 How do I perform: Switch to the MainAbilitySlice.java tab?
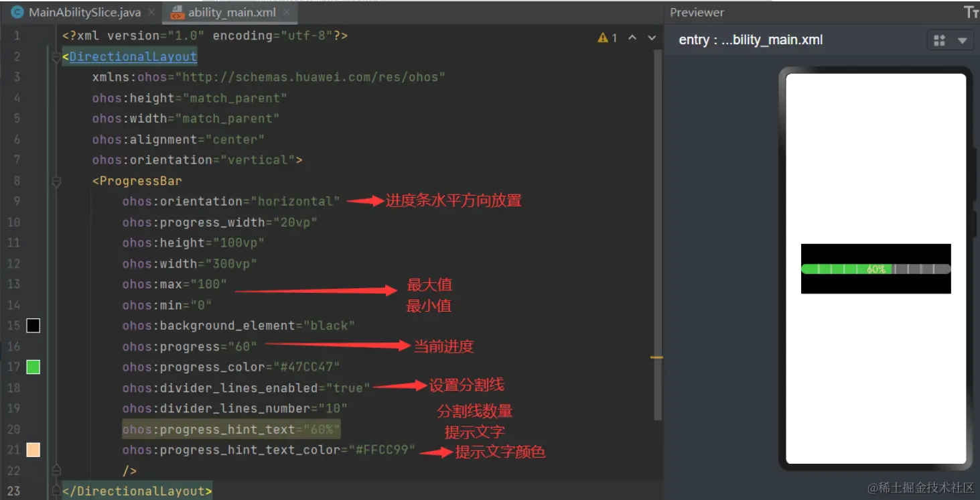coord(84,12)
